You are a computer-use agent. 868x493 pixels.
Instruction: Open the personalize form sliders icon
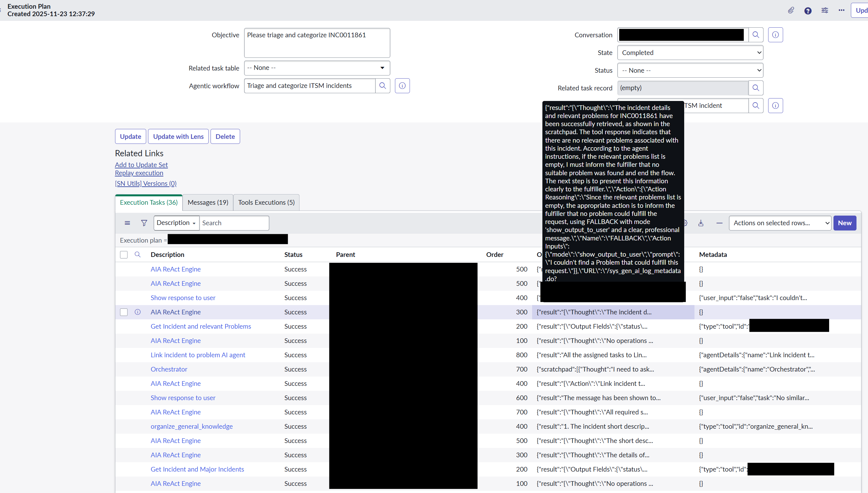825,11
